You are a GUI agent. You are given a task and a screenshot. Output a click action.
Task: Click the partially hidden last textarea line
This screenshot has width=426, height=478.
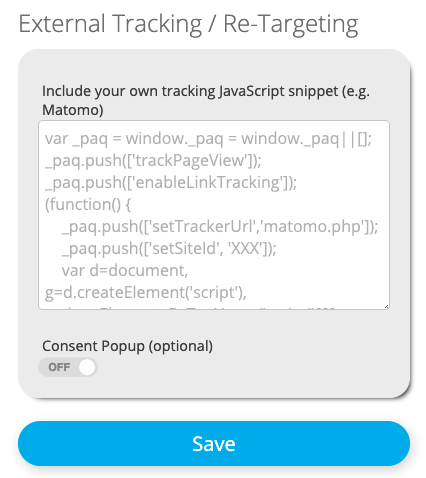click(190, 307)
